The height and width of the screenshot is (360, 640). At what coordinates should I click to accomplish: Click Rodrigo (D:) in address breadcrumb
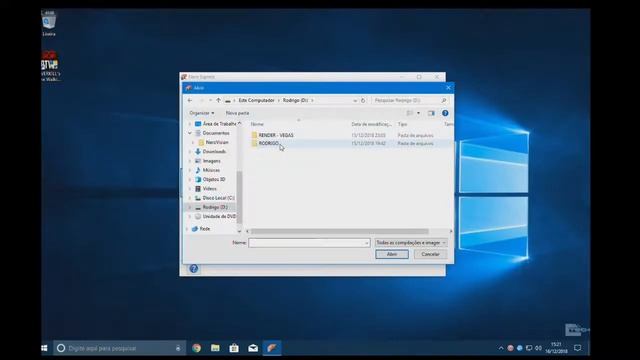pos(296,100)
